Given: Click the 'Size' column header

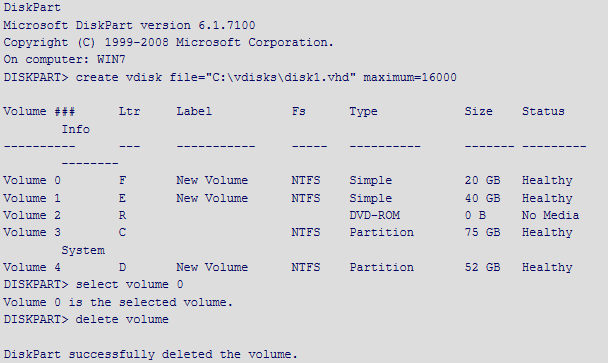Looking at the screenshot, I should 478,111.
